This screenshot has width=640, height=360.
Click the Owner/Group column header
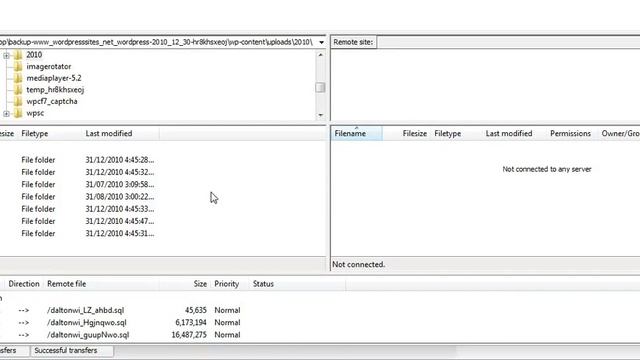tap(620, 133)
